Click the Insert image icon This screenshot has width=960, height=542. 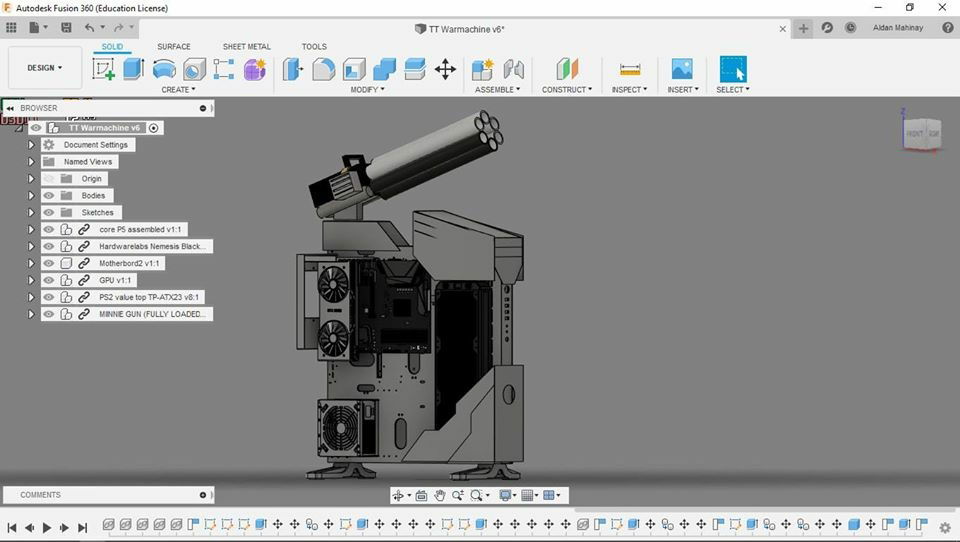[x=682, y=69]
